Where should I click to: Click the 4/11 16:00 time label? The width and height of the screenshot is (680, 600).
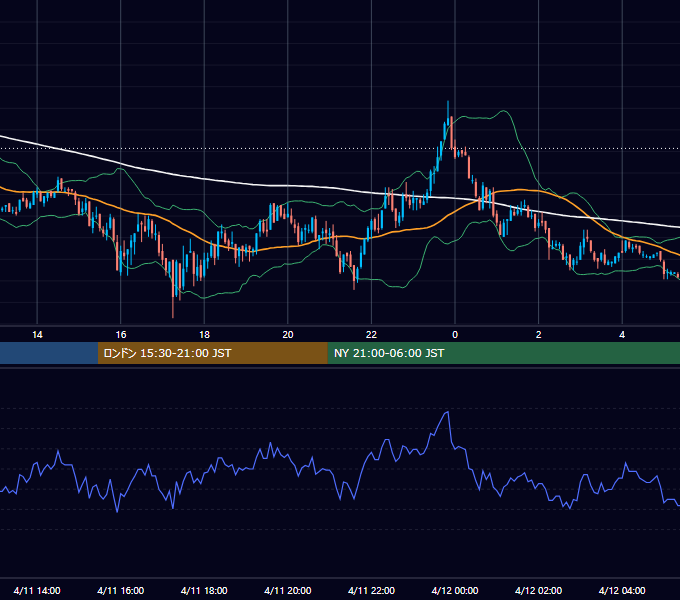121,590
